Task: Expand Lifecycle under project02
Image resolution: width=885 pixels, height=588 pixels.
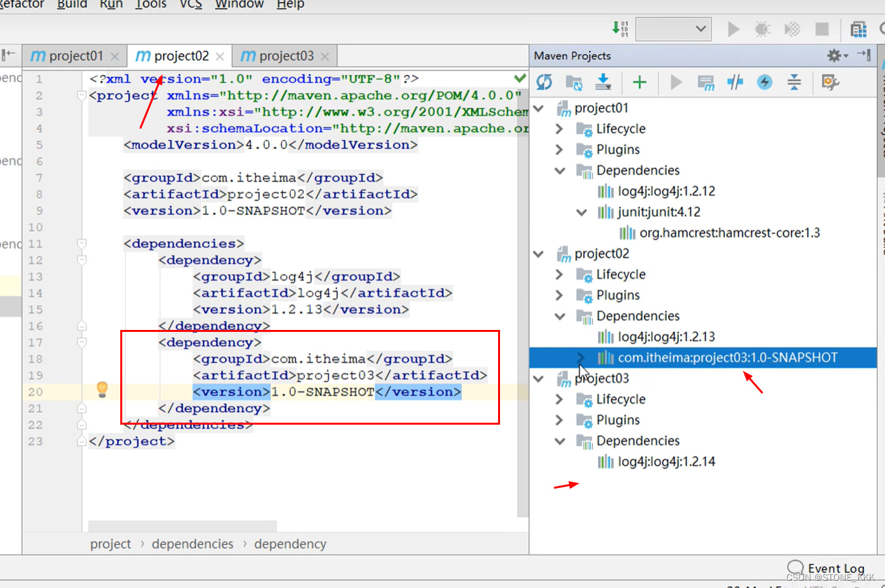Action: pyautogui.click(x=559, y=275)
